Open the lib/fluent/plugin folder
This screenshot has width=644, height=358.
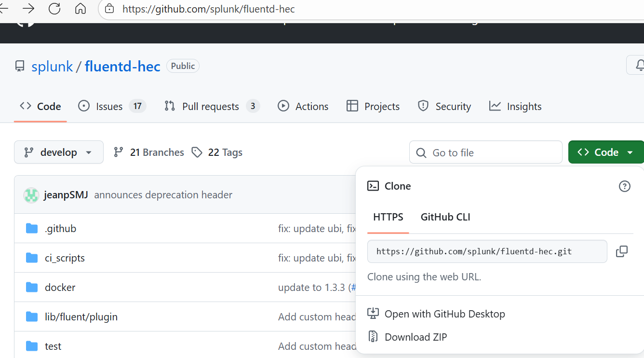pyautogui.click(x=81, y=317)
